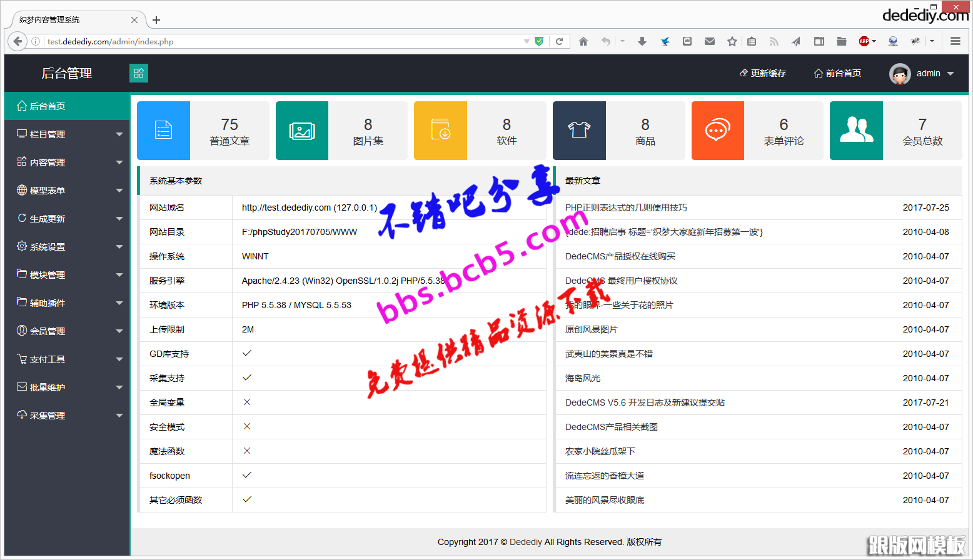
Task: Click the 6 表单评论 count
Action: click(784, 131)
